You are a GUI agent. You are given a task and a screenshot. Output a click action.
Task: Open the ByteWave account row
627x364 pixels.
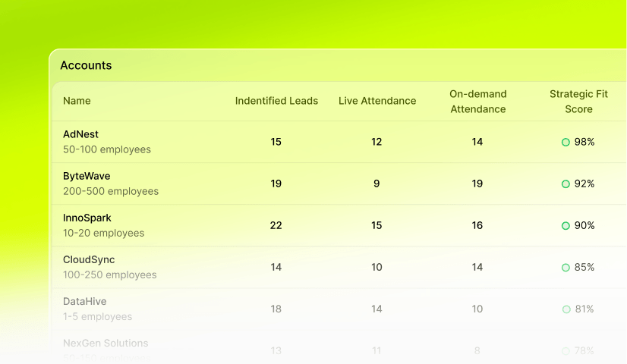(x=87, y=176)
